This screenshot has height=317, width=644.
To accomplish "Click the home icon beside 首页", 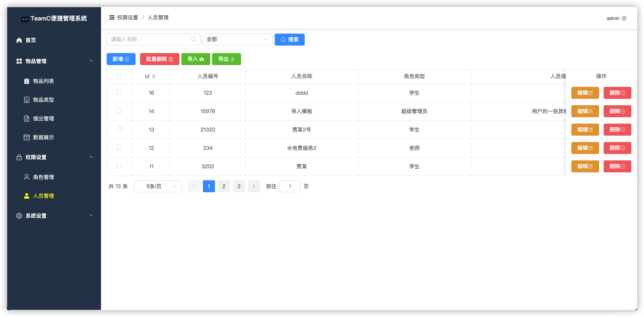I will 19,40.
